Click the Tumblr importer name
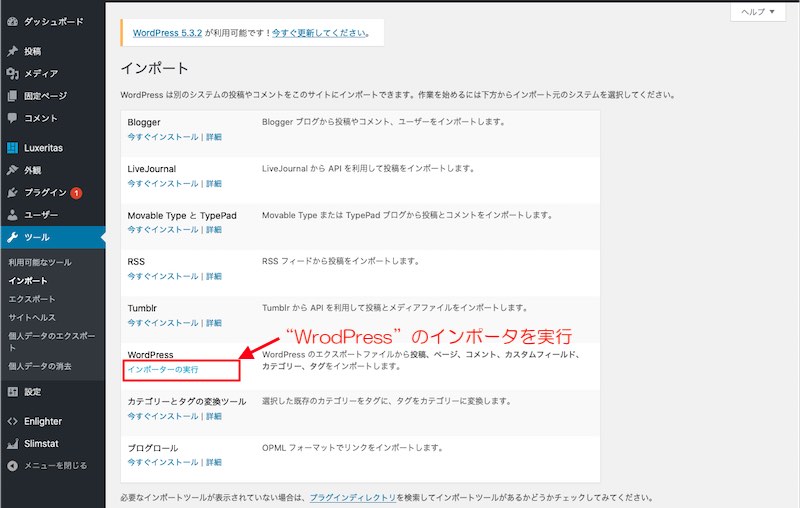This screenshot has width=800, height=508. [142, 308]
